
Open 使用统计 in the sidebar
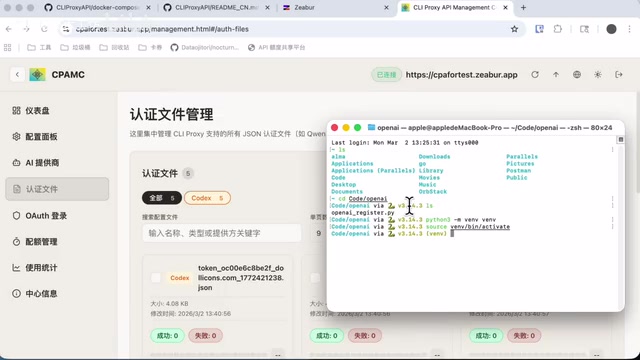click(57, 268)
